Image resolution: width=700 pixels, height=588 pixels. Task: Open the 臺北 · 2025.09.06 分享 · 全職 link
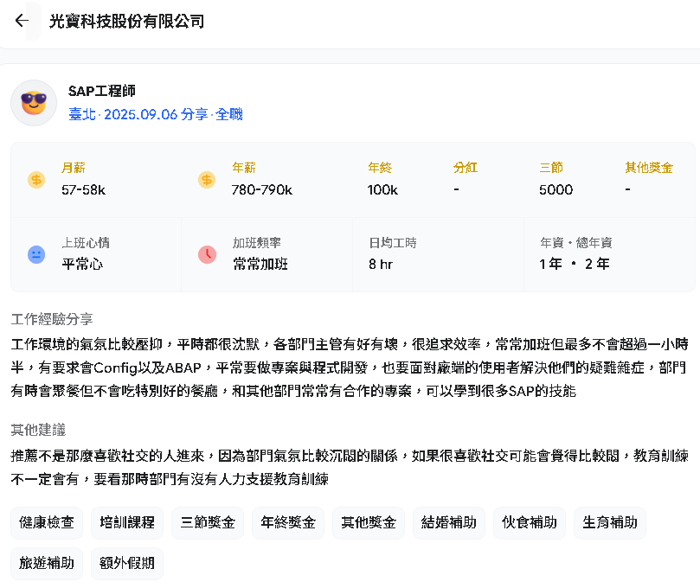(156, 114)
